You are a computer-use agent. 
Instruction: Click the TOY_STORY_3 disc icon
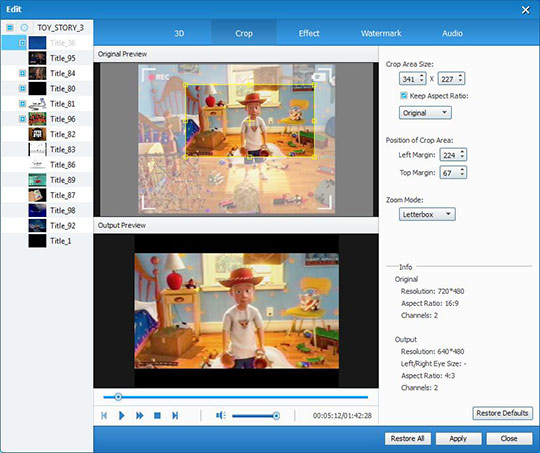click(24, 28)
